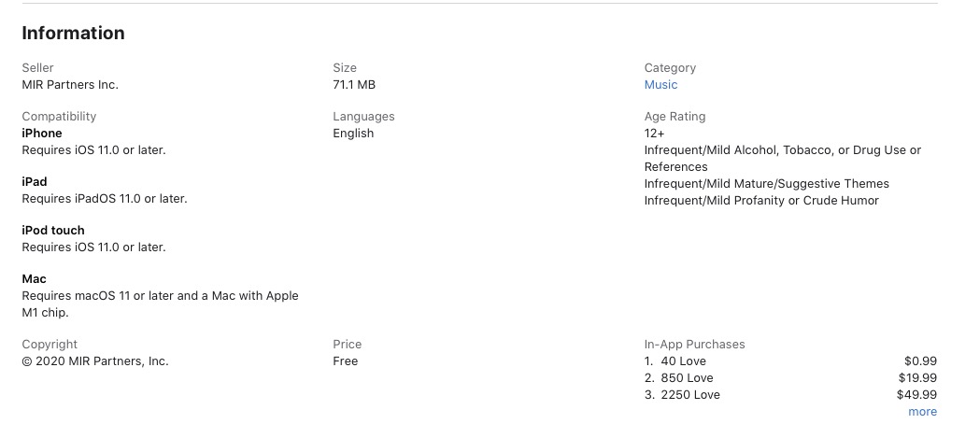
Task: Click the Information section heading
Action: [73, 33]
